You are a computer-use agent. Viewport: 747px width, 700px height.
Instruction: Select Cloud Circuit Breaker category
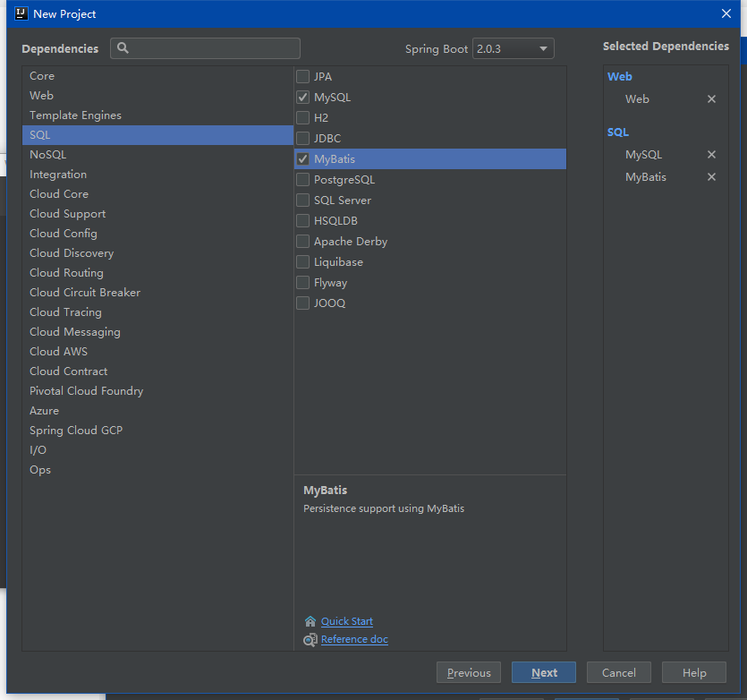point(157,293)
